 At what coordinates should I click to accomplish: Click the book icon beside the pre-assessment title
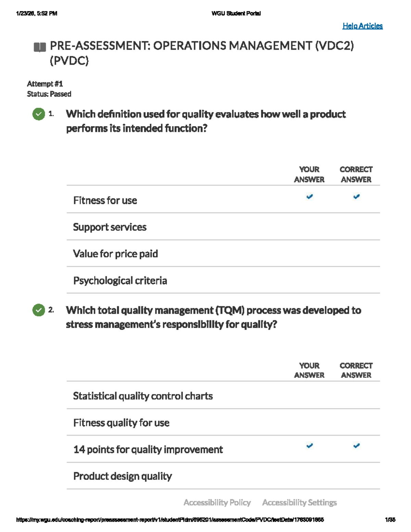pyautogui.click(x=40, y=47)
